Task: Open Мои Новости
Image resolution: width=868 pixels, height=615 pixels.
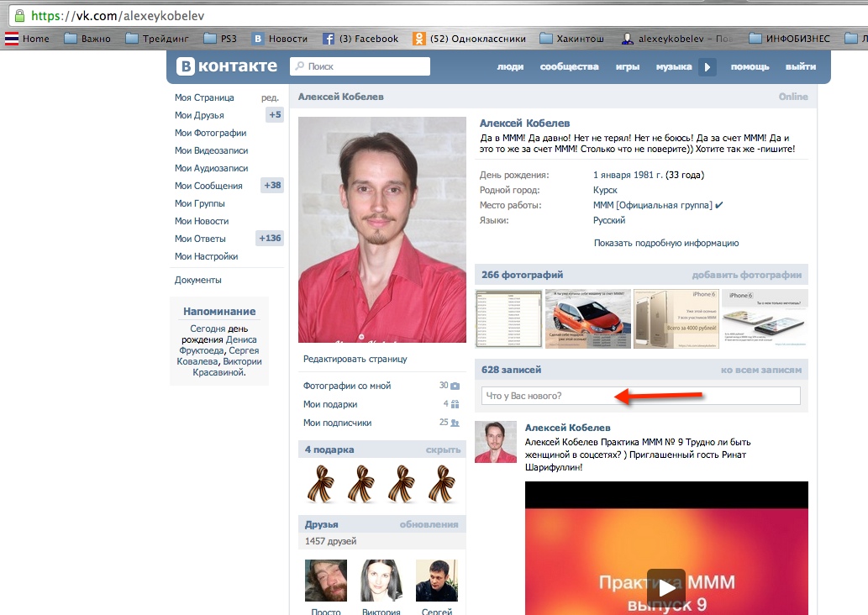Action: coord(202,222)
